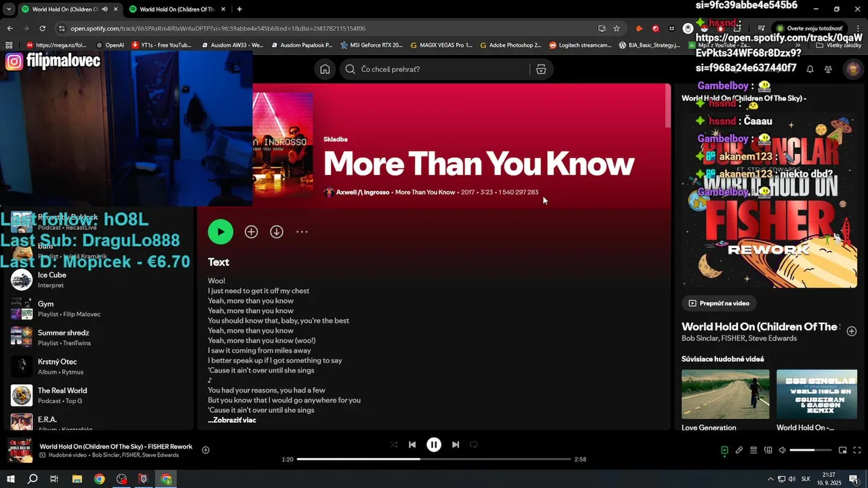Image resolution: width=868 pixels, height=488 pixels.
Task: Play the More Than You Know track
Action: [x=220, y=232]
